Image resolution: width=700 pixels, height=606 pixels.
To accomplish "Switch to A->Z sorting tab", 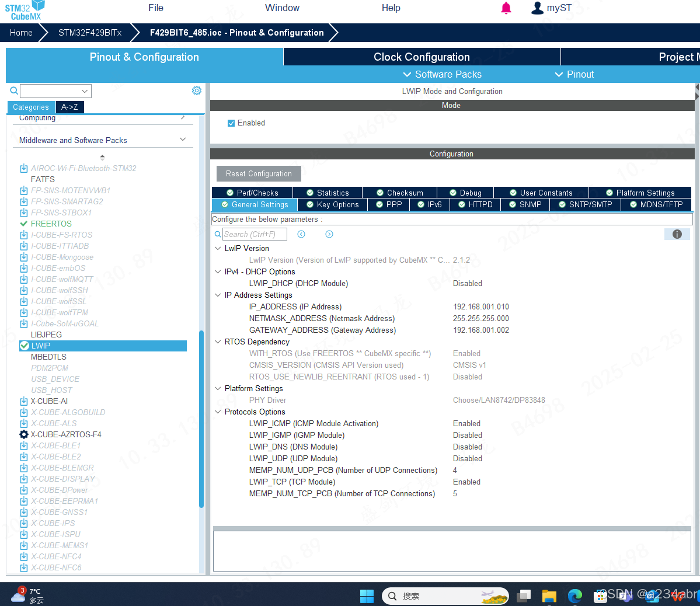I will [69, 107].
